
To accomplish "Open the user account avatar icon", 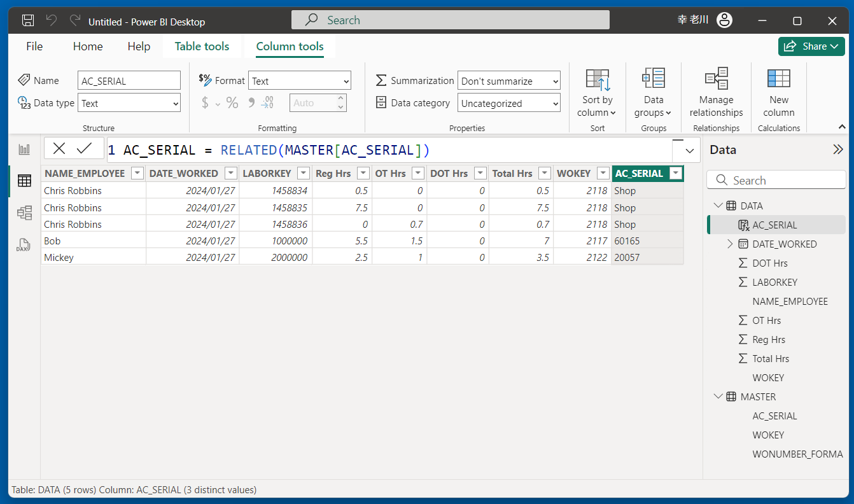I will (x=724, y=20).
